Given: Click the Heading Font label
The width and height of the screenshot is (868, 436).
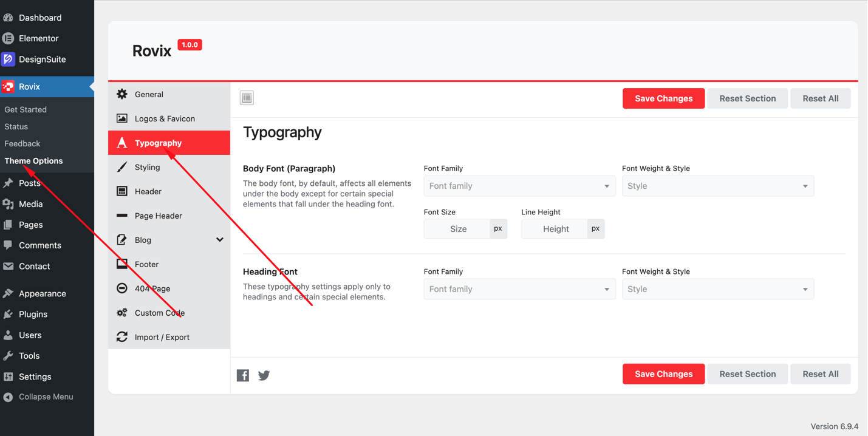Looking at the screenshot, I should [x=270, y=272].
